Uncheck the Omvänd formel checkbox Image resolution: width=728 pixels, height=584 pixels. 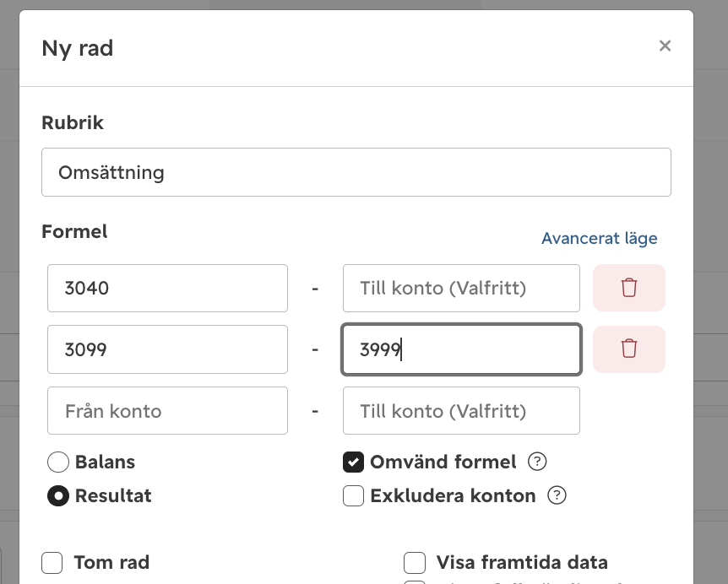(x=353, y=462)
